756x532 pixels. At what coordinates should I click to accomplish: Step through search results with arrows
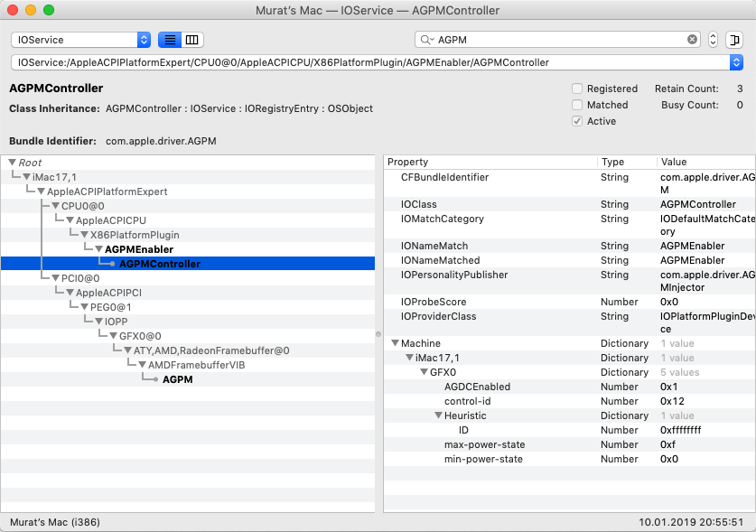[713, 40]
